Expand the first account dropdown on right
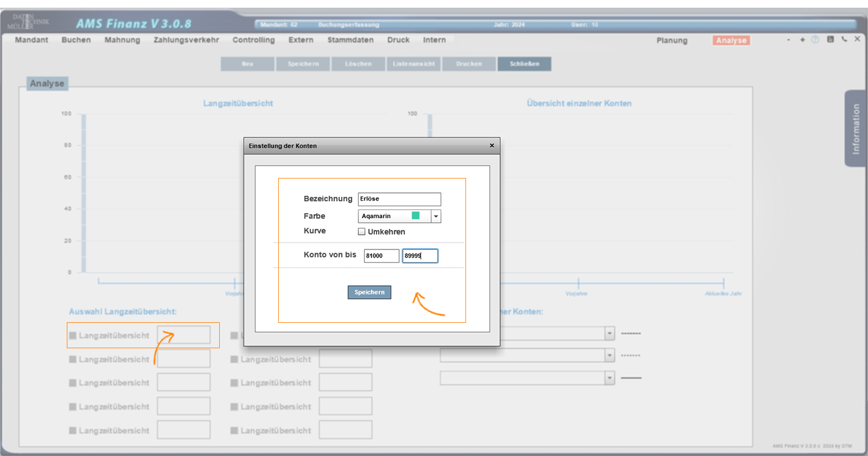868x456 pixels. [x=609, y=333]
